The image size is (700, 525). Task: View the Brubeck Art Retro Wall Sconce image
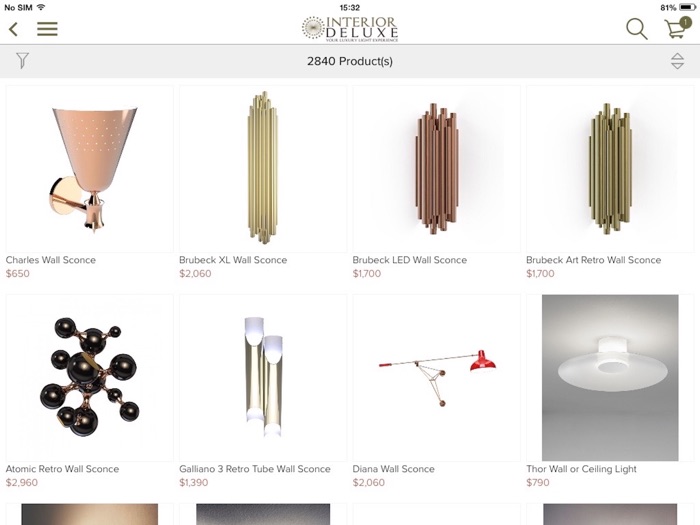(610, 169)
